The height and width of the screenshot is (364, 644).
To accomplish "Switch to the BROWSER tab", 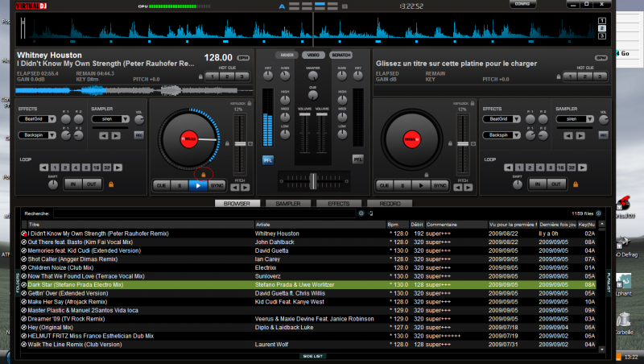I will click(237, 204).
